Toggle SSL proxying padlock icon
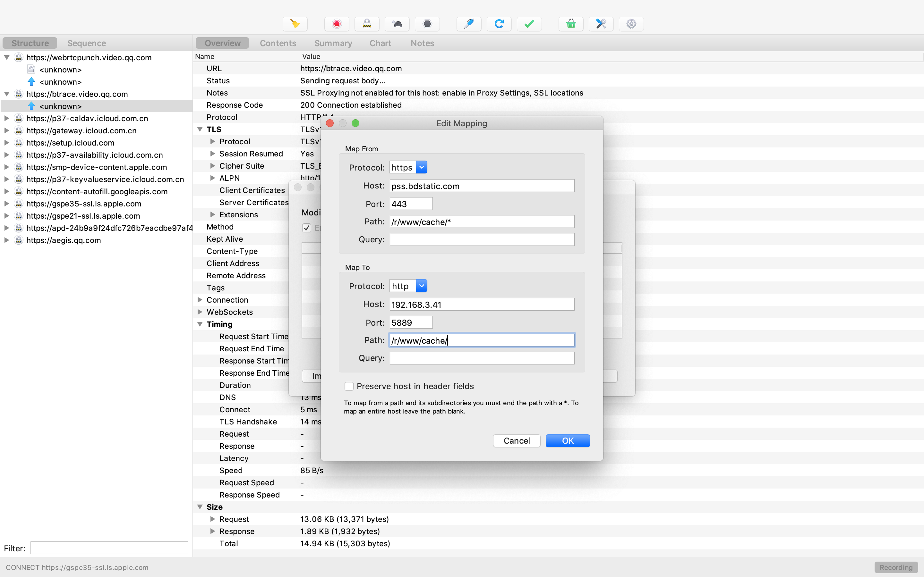This screenshot has width=924, height=577. point(366,24)
